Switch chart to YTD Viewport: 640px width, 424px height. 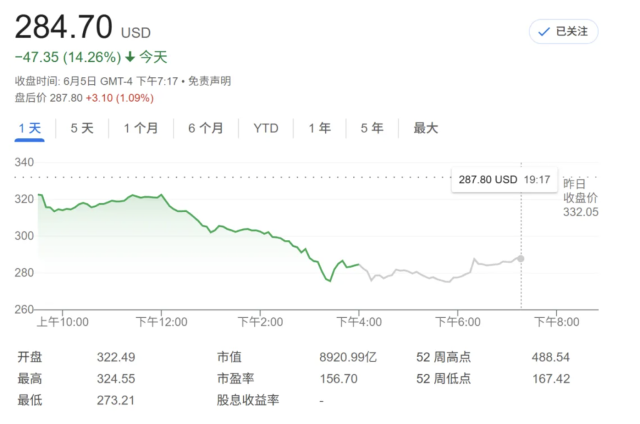click(x=266, y=128)
